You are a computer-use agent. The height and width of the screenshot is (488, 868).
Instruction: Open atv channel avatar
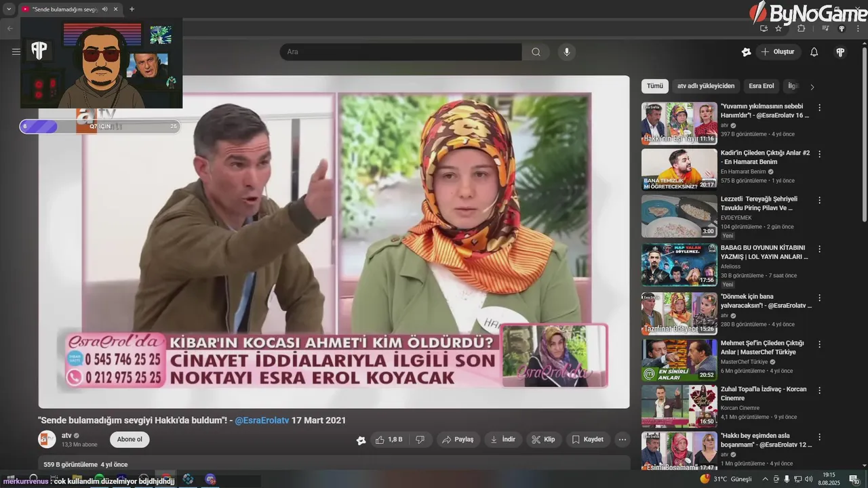(47, 439)
